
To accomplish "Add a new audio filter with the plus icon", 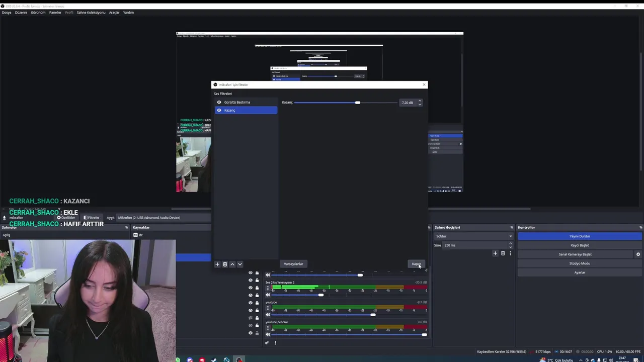I will [217, 264].
